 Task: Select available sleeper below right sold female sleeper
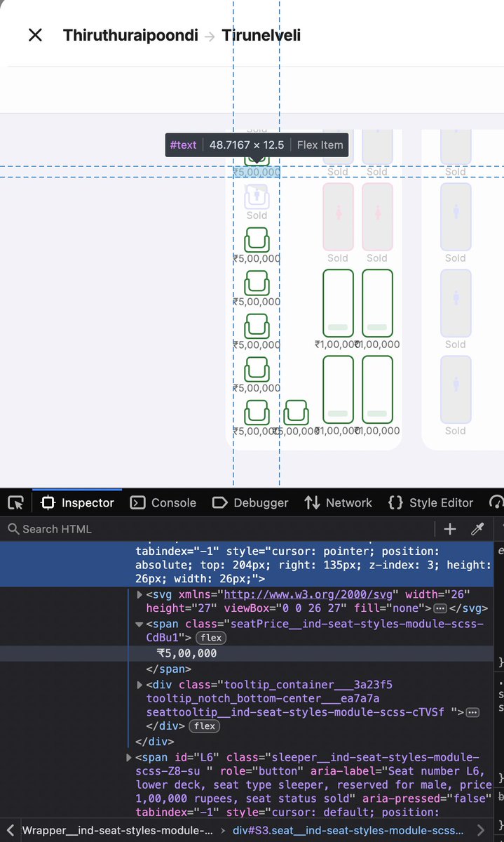tap(377, 302)
